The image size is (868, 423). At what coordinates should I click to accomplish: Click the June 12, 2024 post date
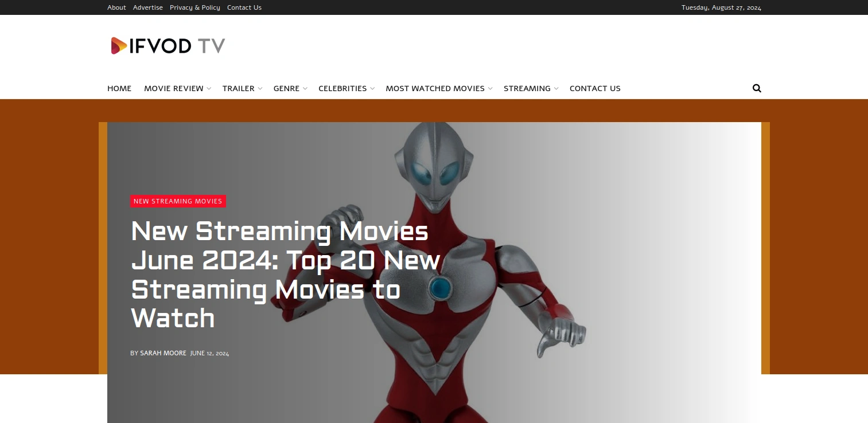tap(209, 353)
